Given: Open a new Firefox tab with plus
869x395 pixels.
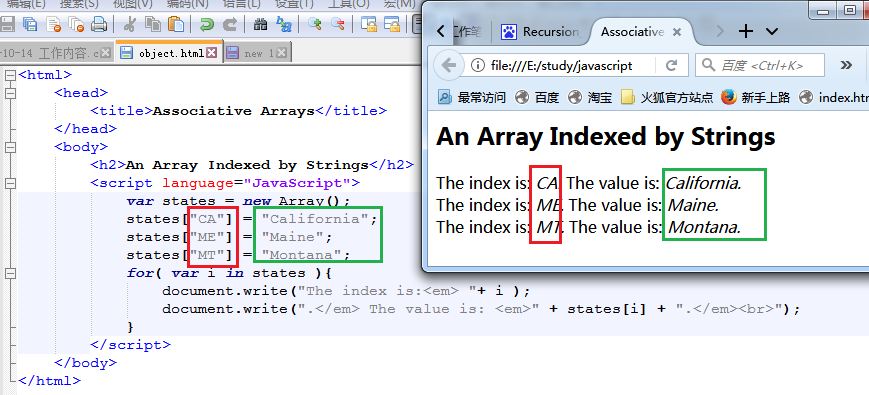Looking at the screenshot, I should click(746, 32).
